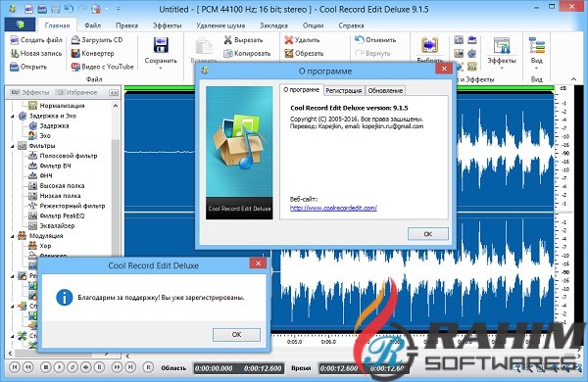Stop playback with the square button

(46, 367)
